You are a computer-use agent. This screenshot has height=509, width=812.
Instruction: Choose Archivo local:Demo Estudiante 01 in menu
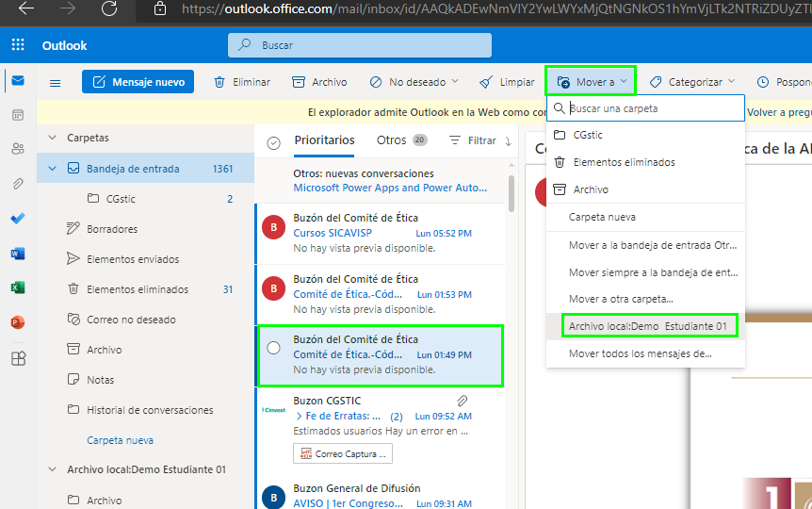click(647, 326)
